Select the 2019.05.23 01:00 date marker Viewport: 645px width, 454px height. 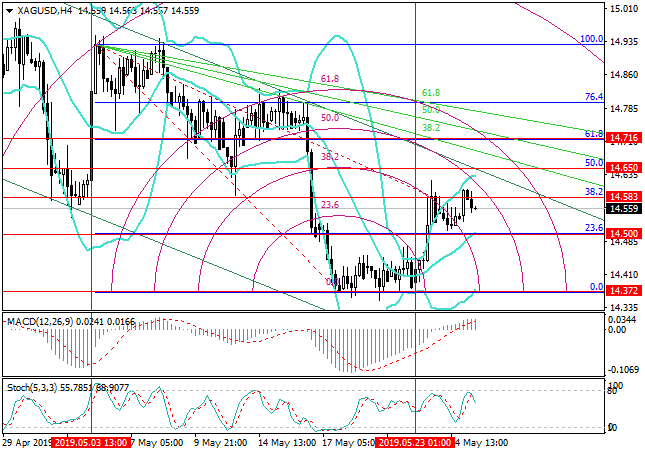pyautogui.click(x=416, y=442)
